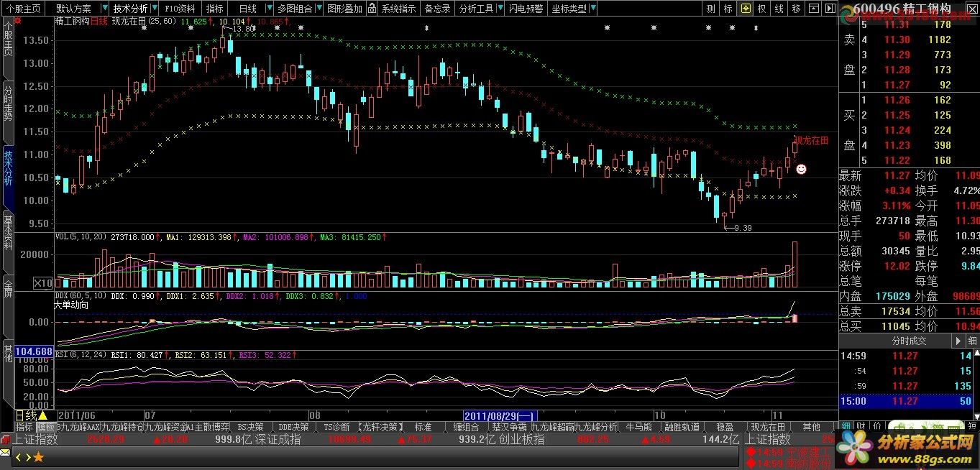Choose the 融胜轨道 indicator tab
Image resolution: width=980 pixels, height=470 pixels.
coord(682,427)
